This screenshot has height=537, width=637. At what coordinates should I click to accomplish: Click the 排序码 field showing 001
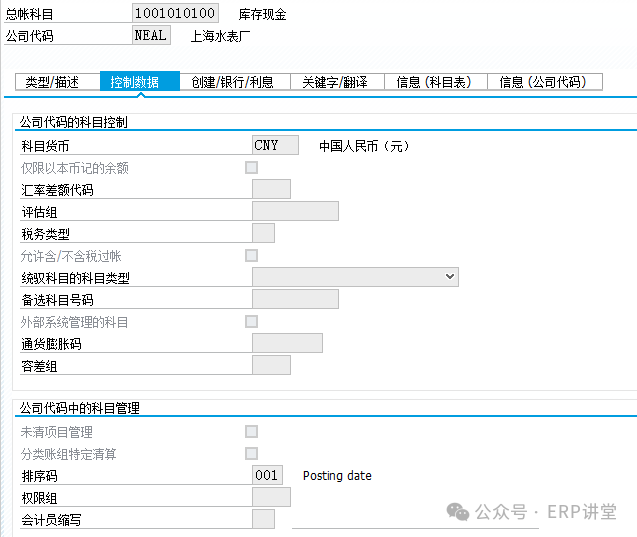[267, 476]
